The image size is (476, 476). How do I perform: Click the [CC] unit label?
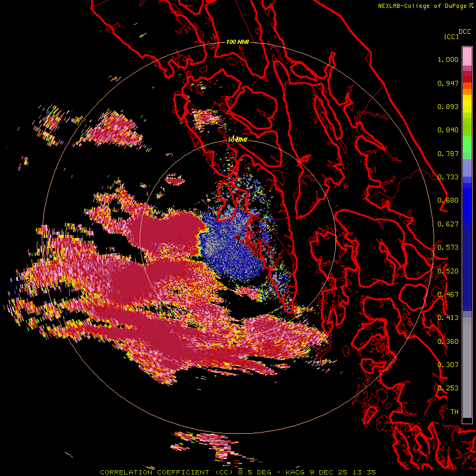451,36
